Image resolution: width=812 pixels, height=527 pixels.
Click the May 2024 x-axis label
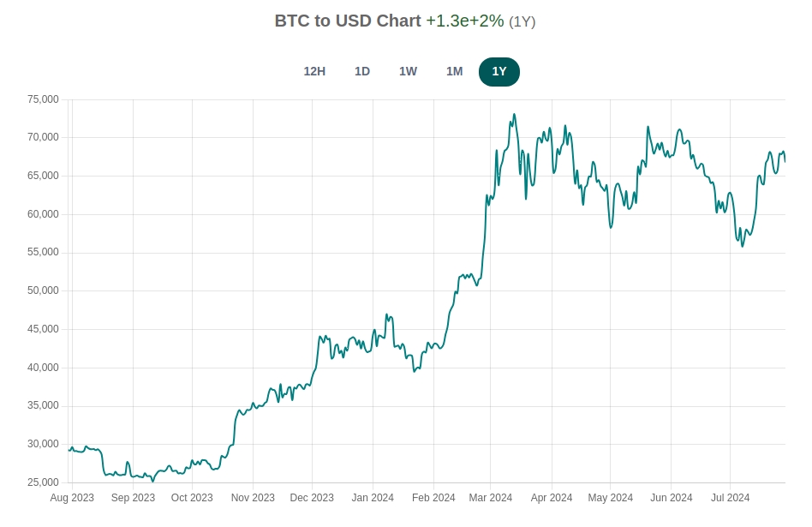(611, 498)
